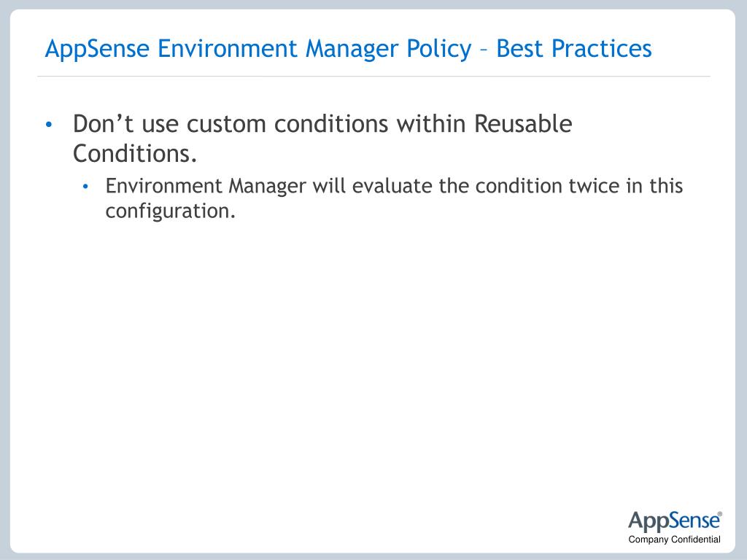The width and height of the screenshot is (747, 560).
Task: Click the word "configuration." in the sub-bullet
Action: [x=171, y=211]
